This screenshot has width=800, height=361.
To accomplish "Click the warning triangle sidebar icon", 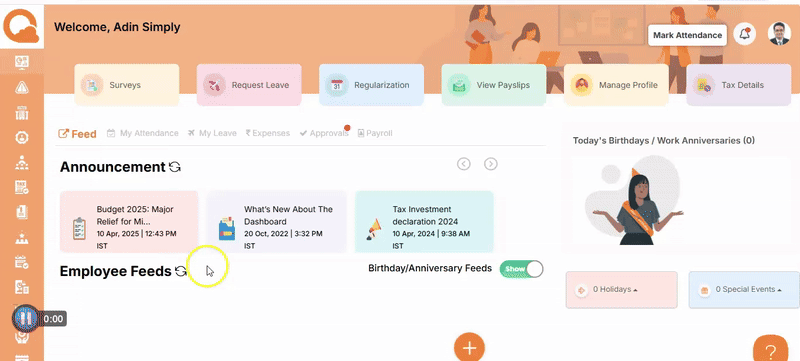I will tap(22, 88).
